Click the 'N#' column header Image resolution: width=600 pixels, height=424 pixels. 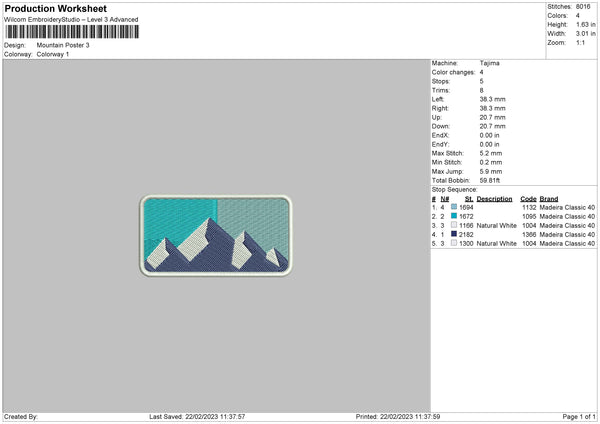pos(445,199)
